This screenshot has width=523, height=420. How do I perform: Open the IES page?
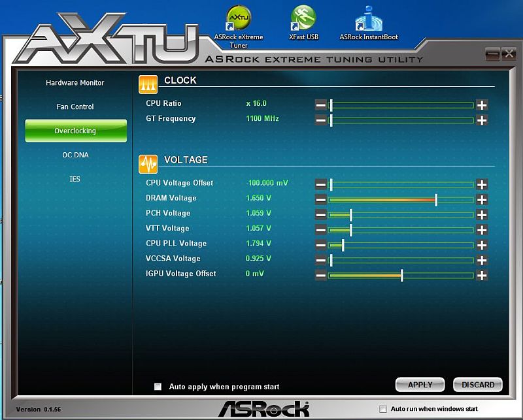point(75,179)
